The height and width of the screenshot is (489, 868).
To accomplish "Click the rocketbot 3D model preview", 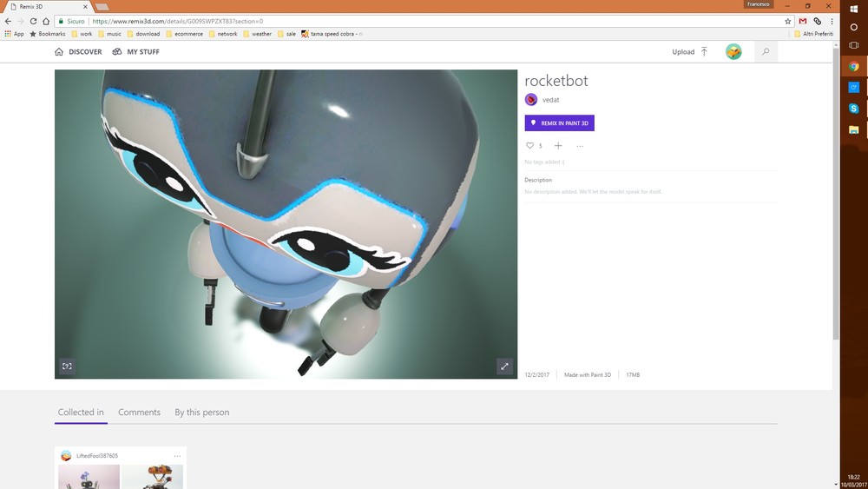I will pos(286,224).
